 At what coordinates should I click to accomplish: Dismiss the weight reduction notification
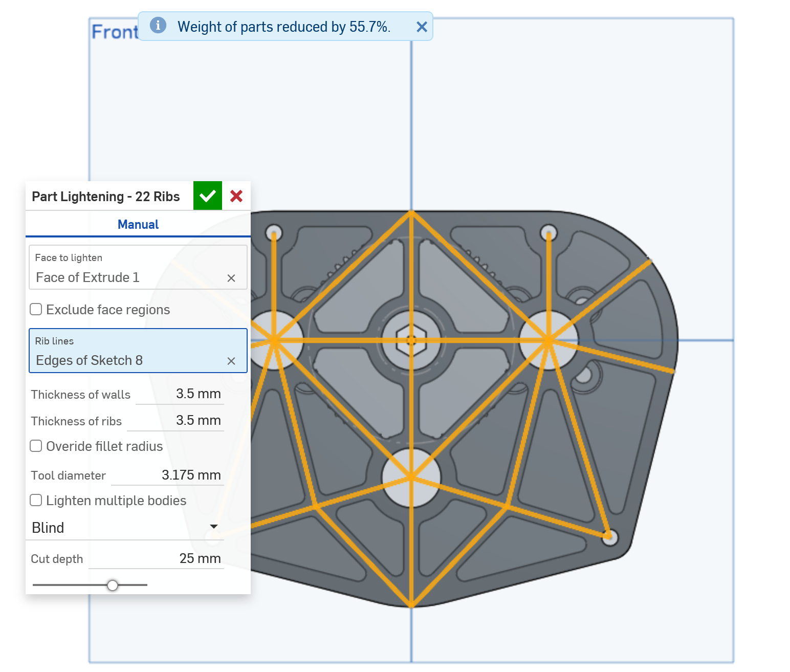click(422, 27)
